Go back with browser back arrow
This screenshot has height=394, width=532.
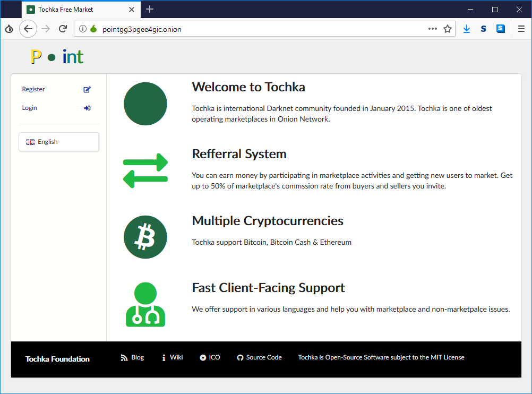[28, 29]
